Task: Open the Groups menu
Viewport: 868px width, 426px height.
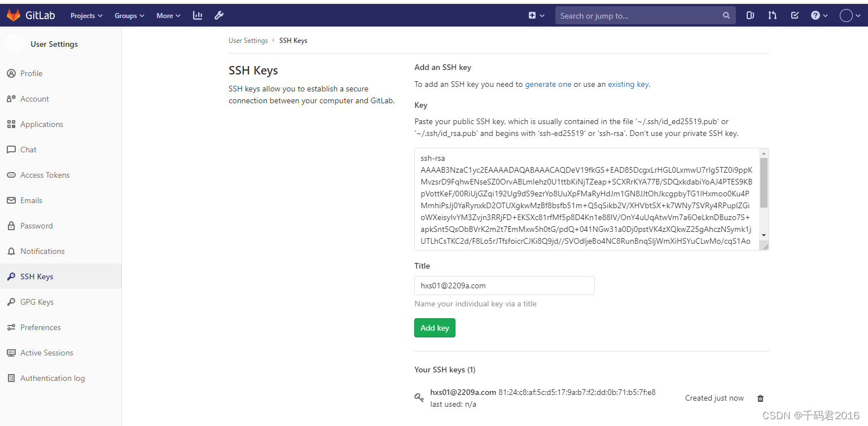Action: 129,15
